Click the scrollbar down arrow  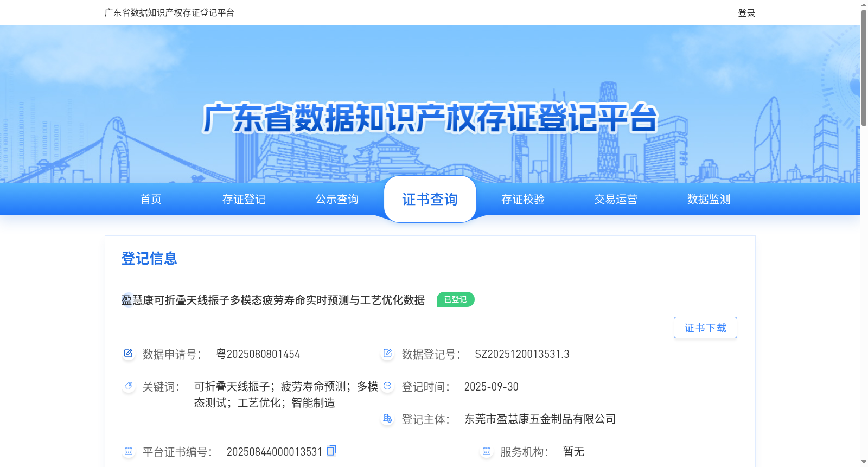[x=864, y=462]
